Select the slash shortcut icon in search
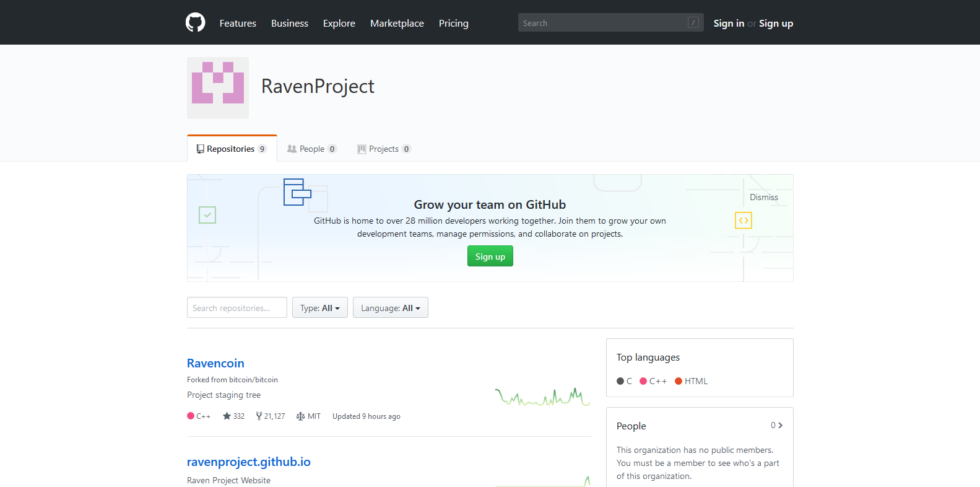Screen dimensions: 980x487 click(693, 23)
